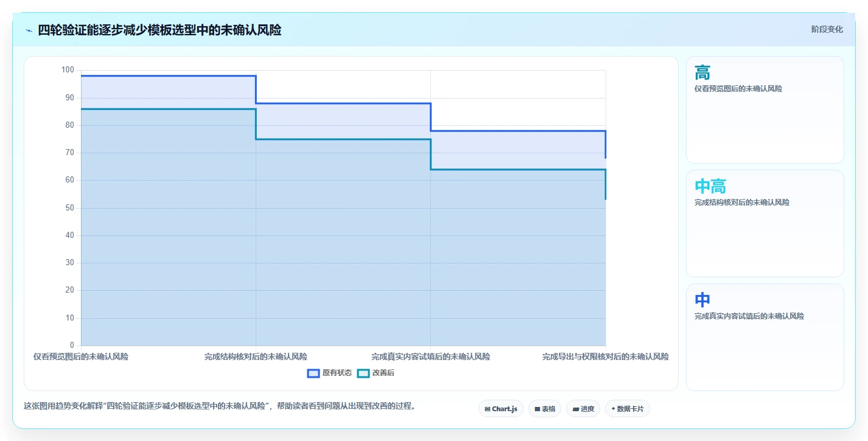Toggle the 改善后 legend item

click(x=376, y=373)
